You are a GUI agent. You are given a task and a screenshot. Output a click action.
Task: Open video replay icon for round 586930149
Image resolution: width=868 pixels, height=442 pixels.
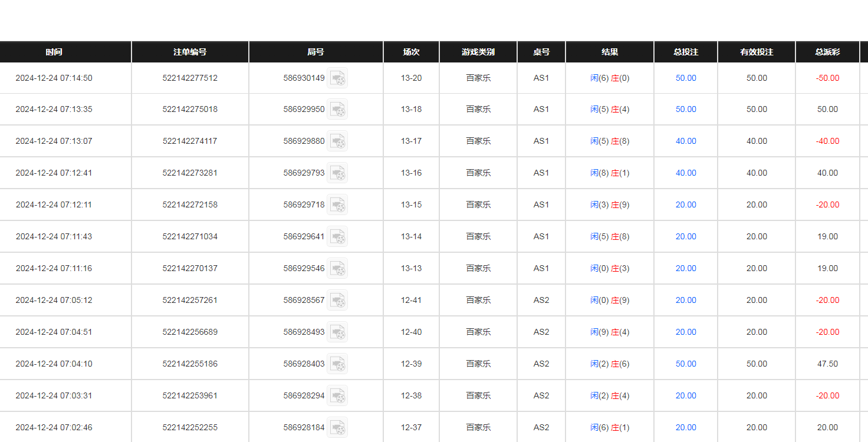(337, 78)
